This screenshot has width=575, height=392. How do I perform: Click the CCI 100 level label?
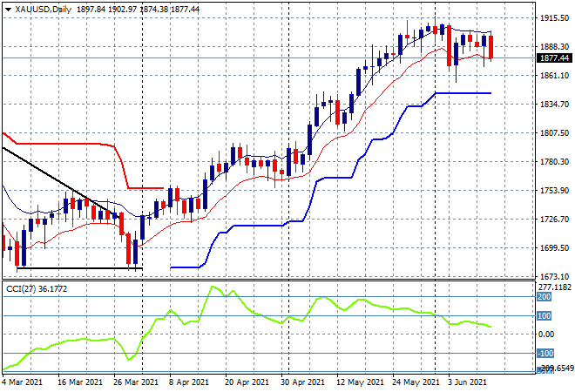pos(544,315)
